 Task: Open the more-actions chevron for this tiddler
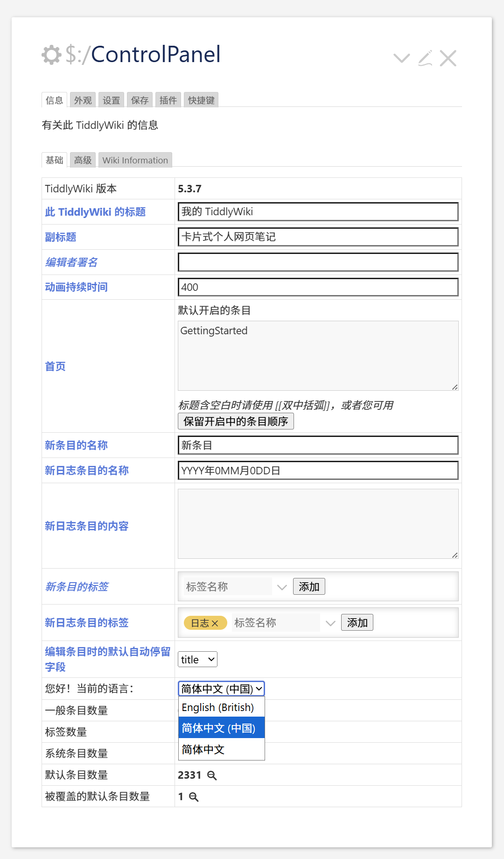401,58
